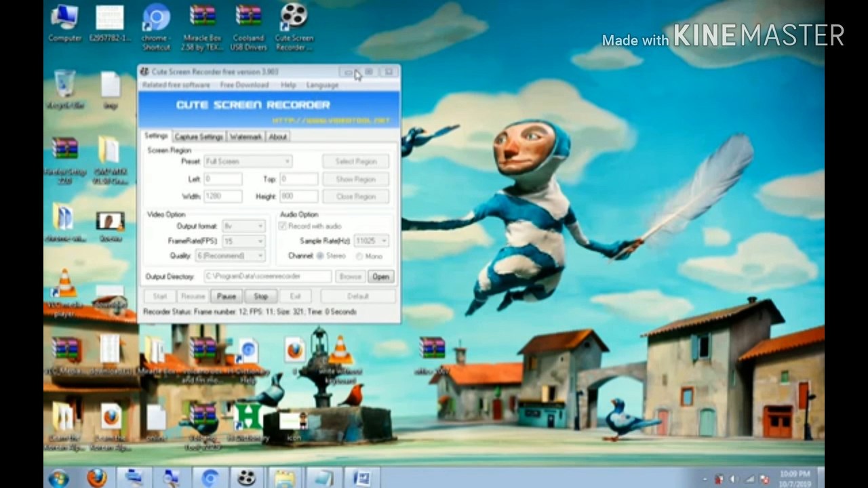Open the taskbar clock showing 10:09 PM

[x=795, y=479]
